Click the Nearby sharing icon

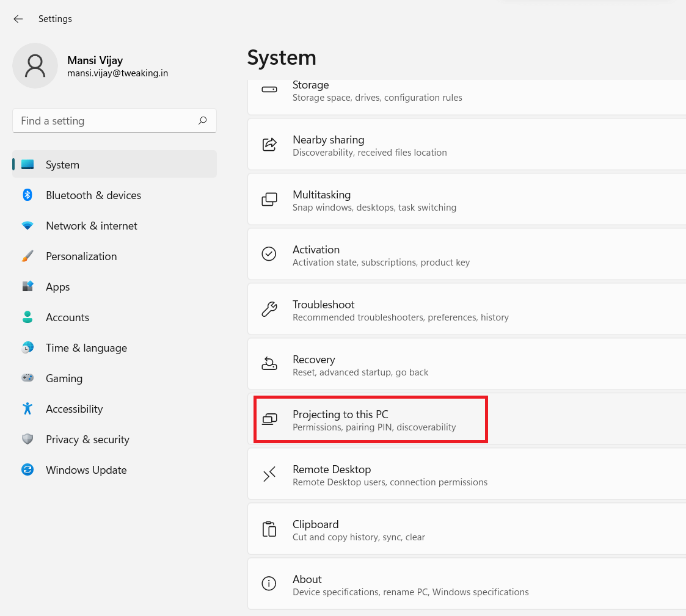tap(269, 144)
